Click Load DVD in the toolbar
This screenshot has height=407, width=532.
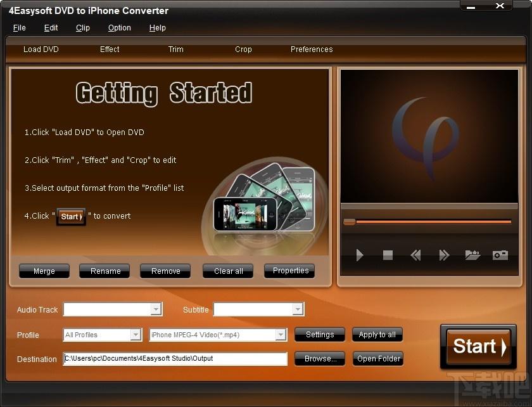tap(41, 49)
